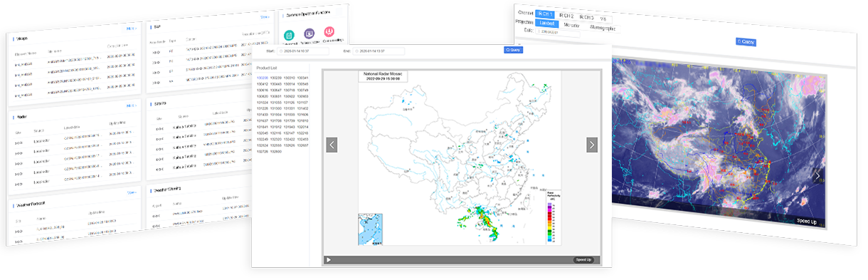Screen dimensions: 868x280
Task: Select product 130208 in Product List
Action: 263,78
